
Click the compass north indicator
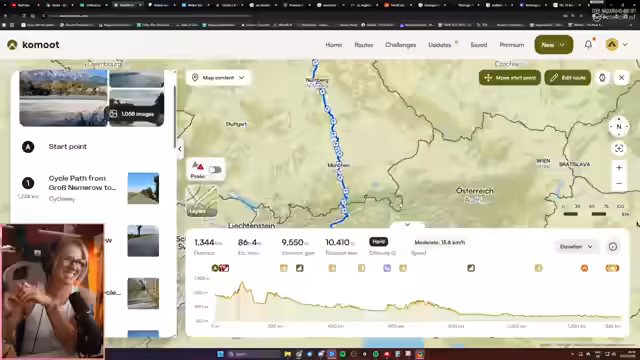click(619, 127)
